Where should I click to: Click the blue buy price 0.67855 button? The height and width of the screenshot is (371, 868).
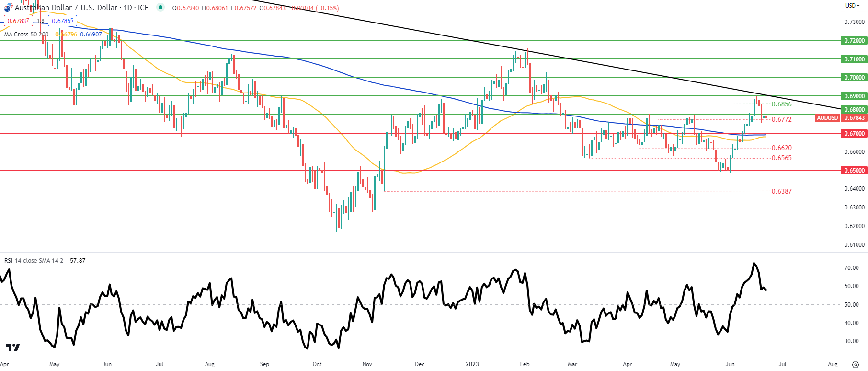62,21
